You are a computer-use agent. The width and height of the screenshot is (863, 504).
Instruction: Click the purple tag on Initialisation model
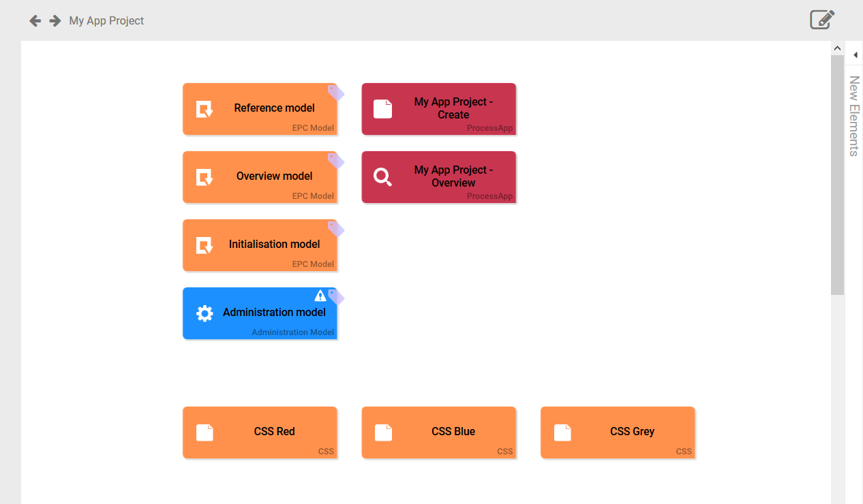[x=335, y=228]
